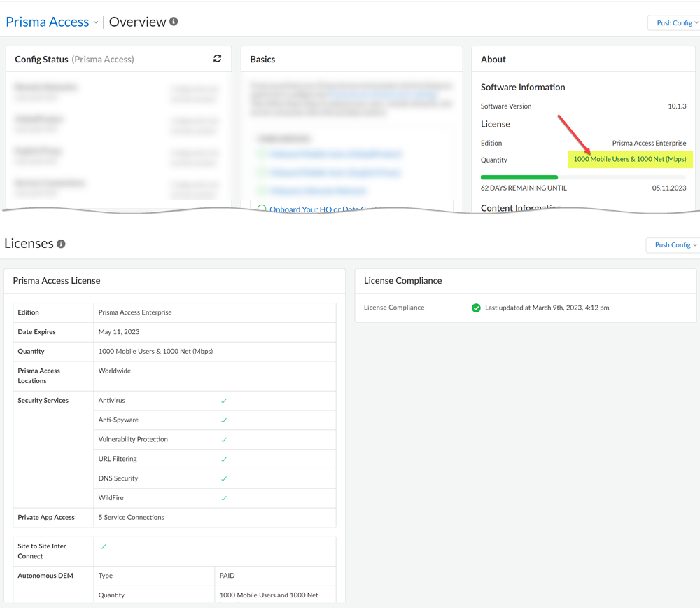Click the info icon next to Overview

click(174, 22)
